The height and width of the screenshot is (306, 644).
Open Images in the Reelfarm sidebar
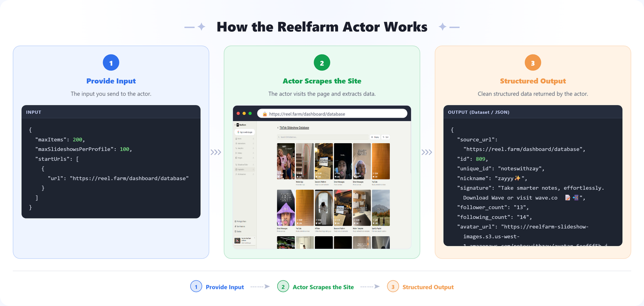click(245, 158)
